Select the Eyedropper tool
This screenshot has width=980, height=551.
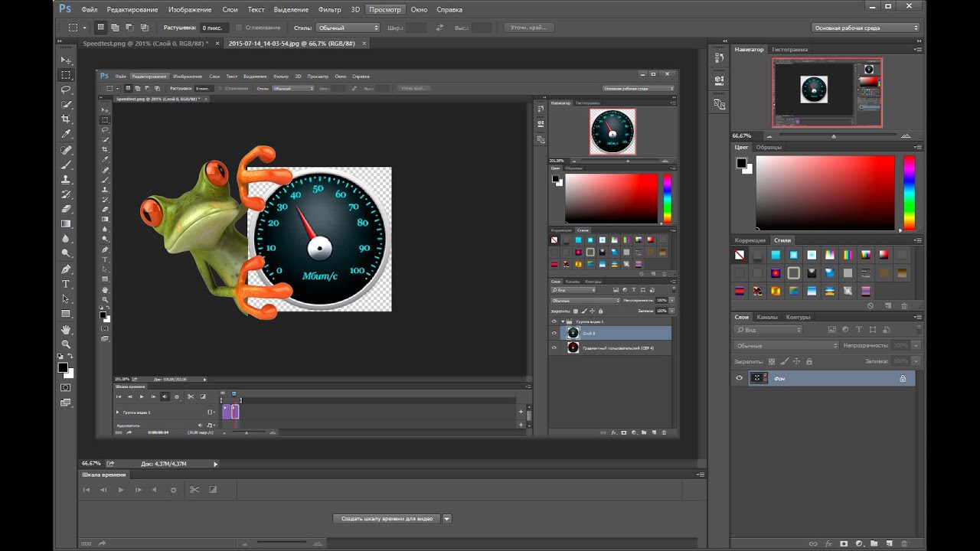pos(66,134)
